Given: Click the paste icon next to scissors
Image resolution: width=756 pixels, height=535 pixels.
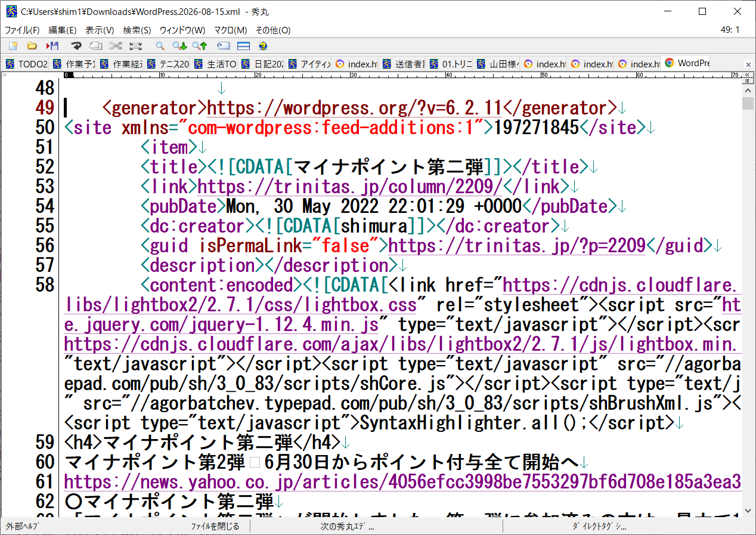Looking at the screenshot, I should click(136, 45).
